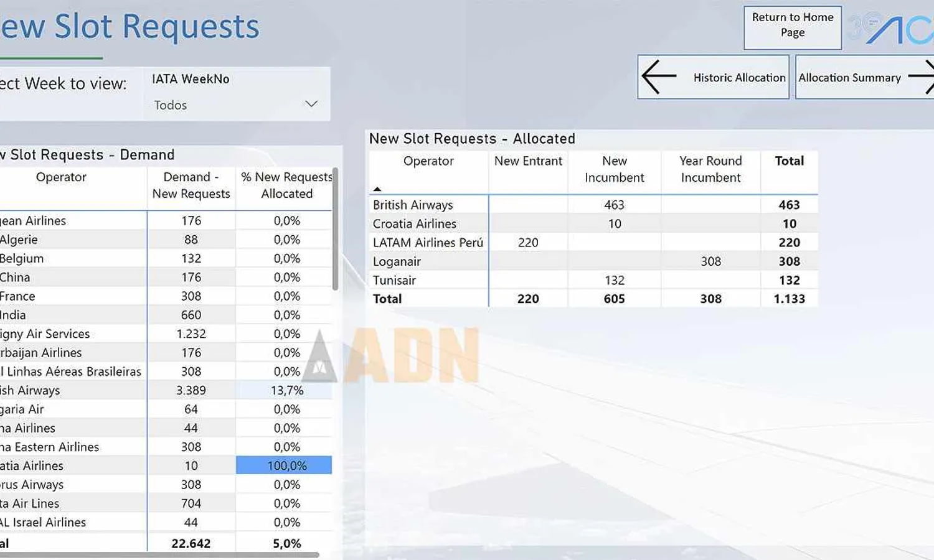
Task: Click the Demand - New Requests column header
Action: (191, 185)
